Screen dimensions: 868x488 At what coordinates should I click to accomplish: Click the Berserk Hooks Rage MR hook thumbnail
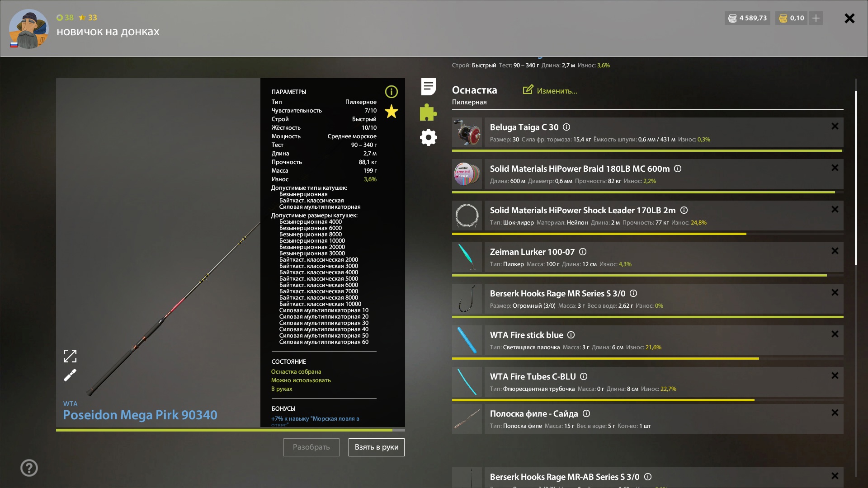[x=467, y=299]
